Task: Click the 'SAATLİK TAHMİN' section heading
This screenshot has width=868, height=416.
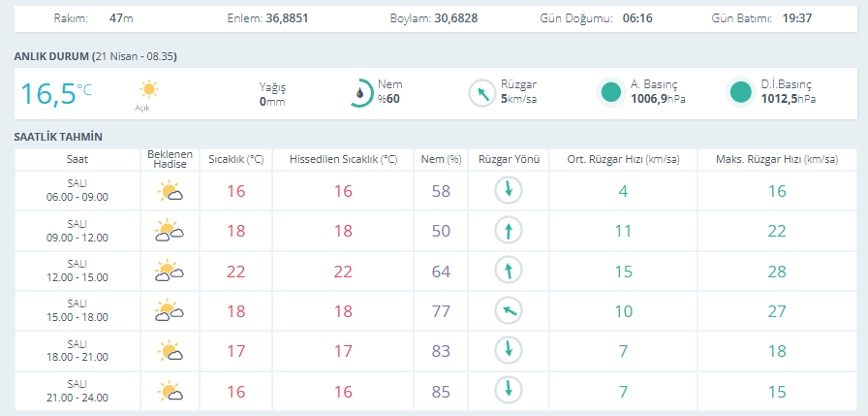Action: coord(58,137)
